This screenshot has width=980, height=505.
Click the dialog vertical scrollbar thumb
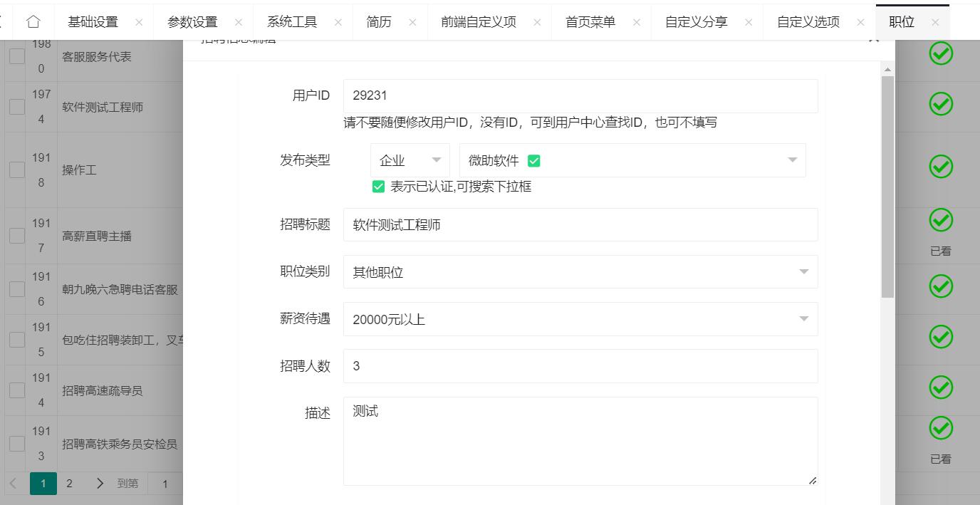coord(887,187)
